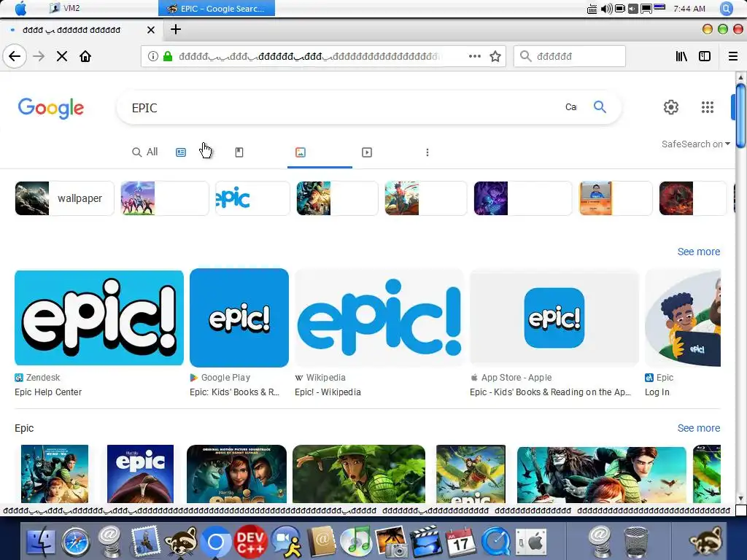Open iPhoto camera icon in dock

tap(391, 542)
